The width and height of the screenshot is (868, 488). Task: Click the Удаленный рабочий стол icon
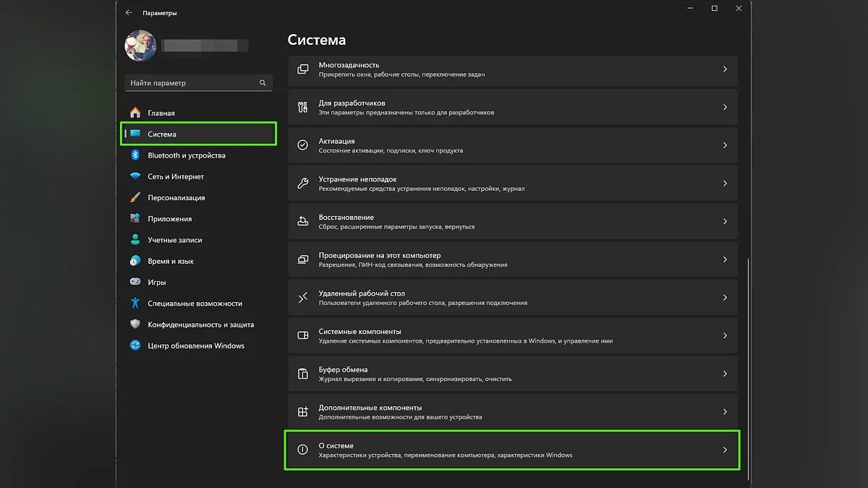[303, 298]
